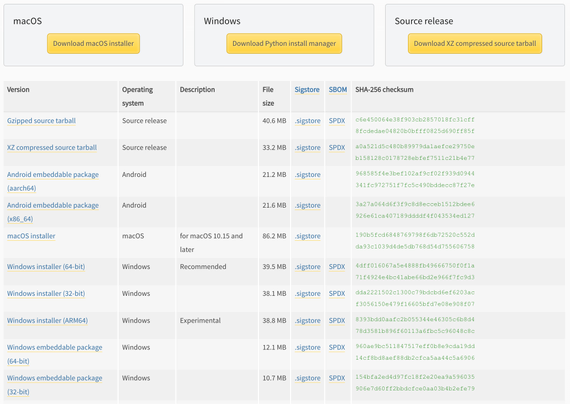Click checksum of macOS installer row
The width and height of the screenshot is (570, 404).
[x=415, y=241]
